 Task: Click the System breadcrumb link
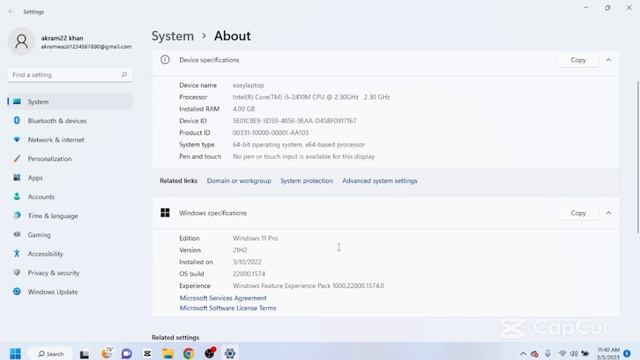click(x=173, y=36)
